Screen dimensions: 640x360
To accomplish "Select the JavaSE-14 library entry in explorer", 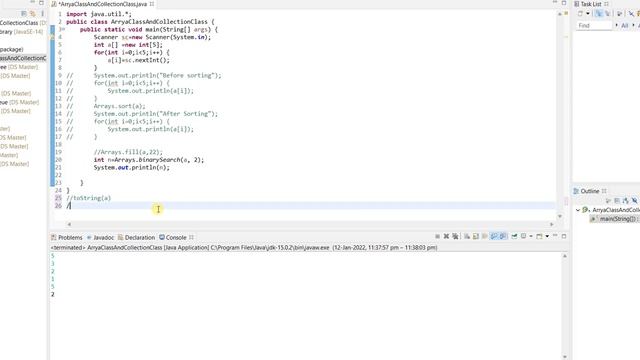I will [21, 31].
